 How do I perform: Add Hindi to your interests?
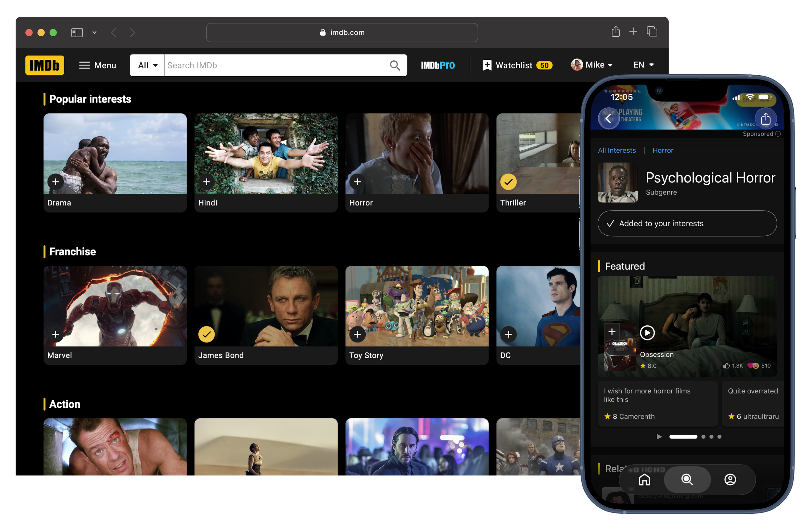[x=207, y=182]
